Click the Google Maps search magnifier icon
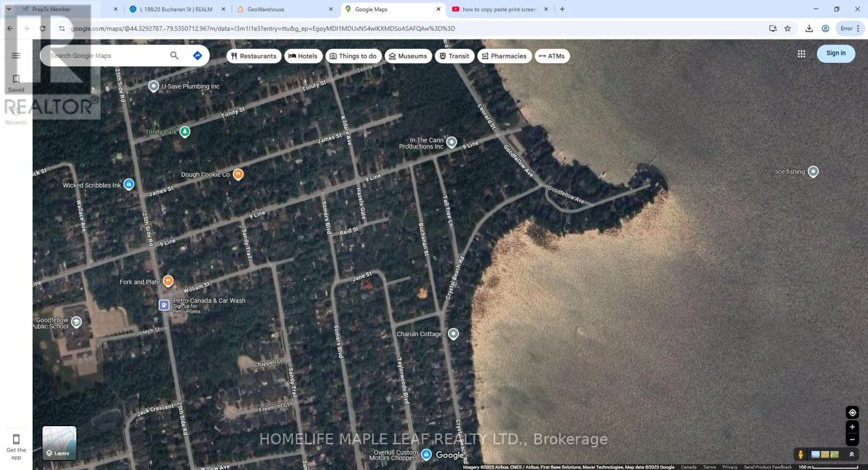The image size is (868, 470). pos(174,55)
